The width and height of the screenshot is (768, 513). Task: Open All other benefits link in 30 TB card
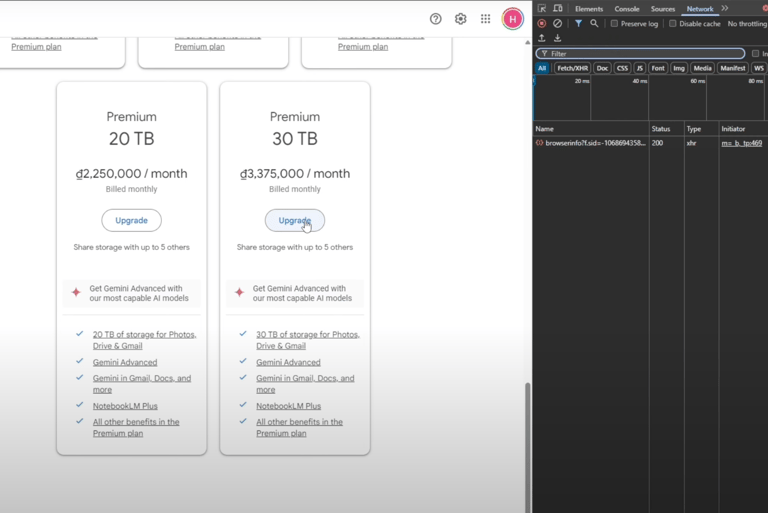[299, 427]
